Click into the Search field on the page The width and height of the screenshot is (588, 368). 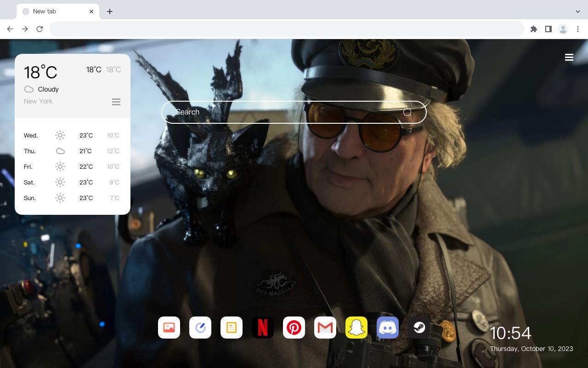(294, 112)
